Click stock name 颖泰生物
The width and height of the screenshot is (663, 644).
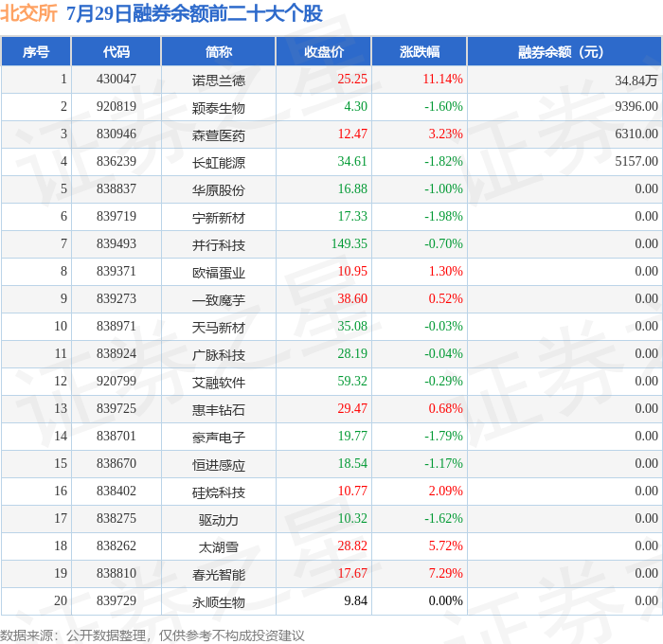point(219,108)
